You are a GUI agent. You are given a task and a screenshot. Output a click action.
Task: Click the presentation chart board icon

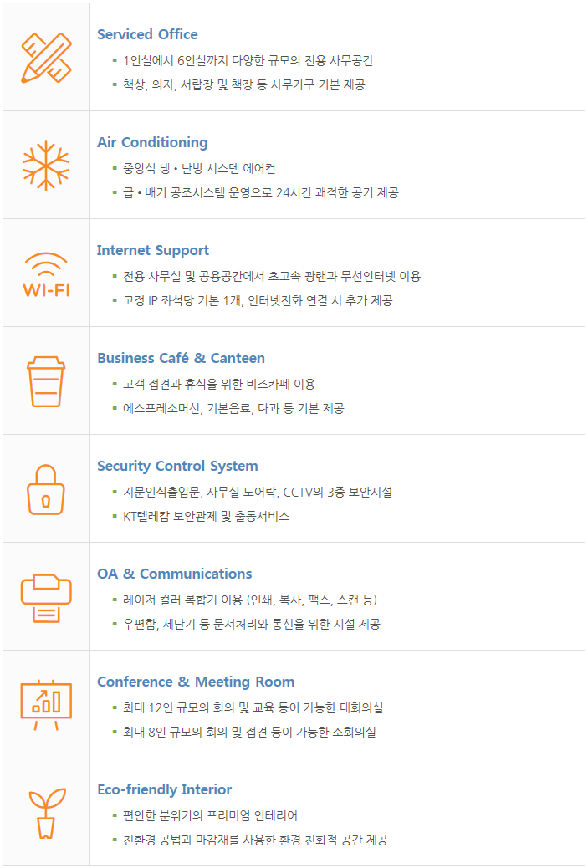coord(46,705)
